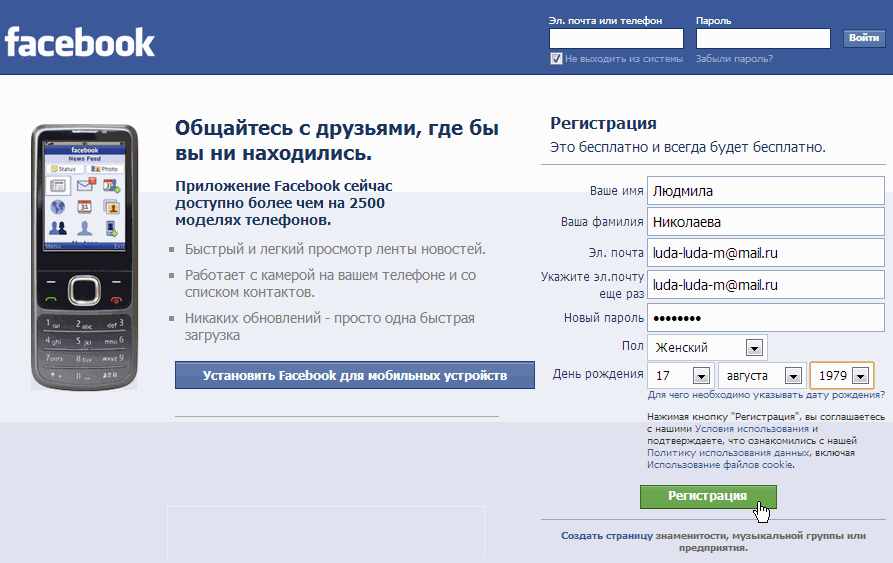Click bullet 'Никаких обновлений - просто одна быстрая загрузка'
The width and height of the screenshot is (893, 563).
[329, 326]
